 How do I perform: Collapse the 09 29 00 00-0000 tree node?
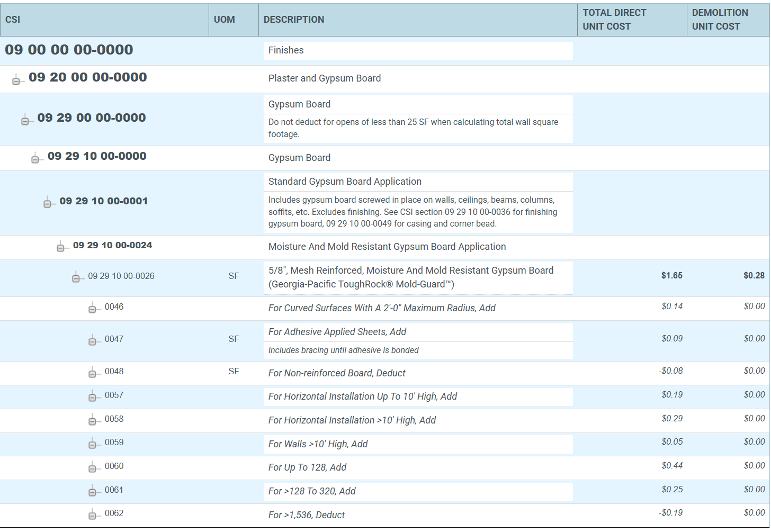[x=25, y=121]
